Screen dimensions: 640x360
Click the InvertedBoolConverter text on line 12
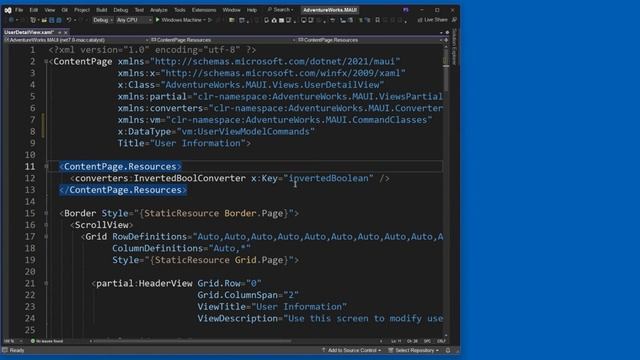tap(190, 178)
